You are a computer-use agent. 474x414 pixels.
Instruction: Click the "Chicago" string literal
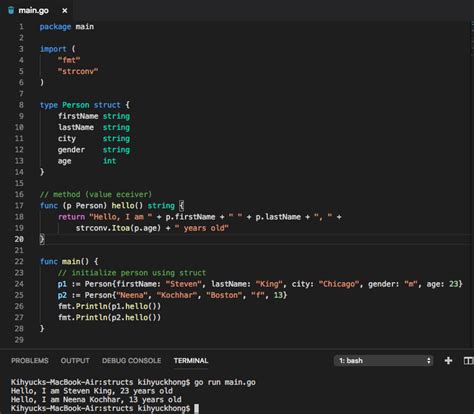point(339,284)
